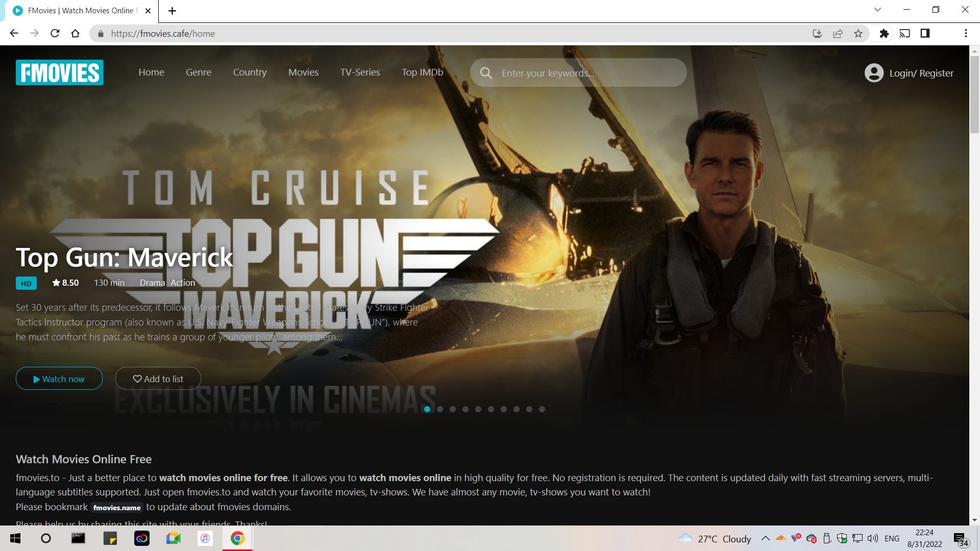Open a new browser tab

point(172,11)
